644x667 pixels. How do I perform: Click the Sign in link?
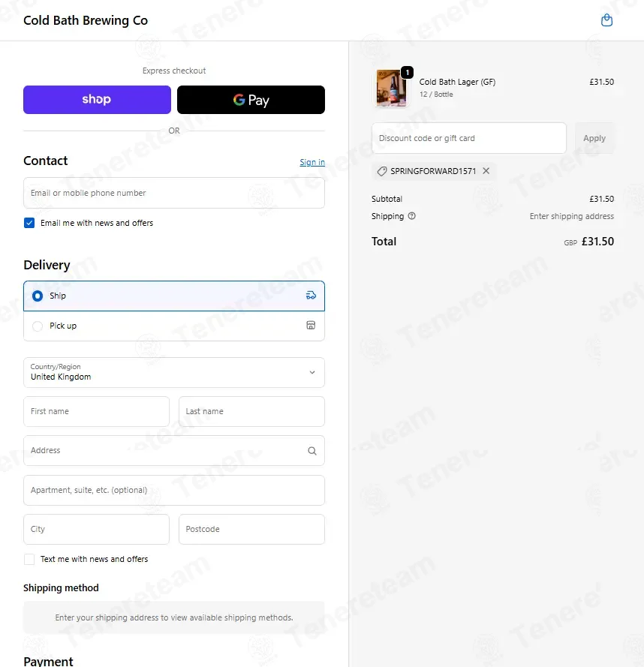point(312,162)
